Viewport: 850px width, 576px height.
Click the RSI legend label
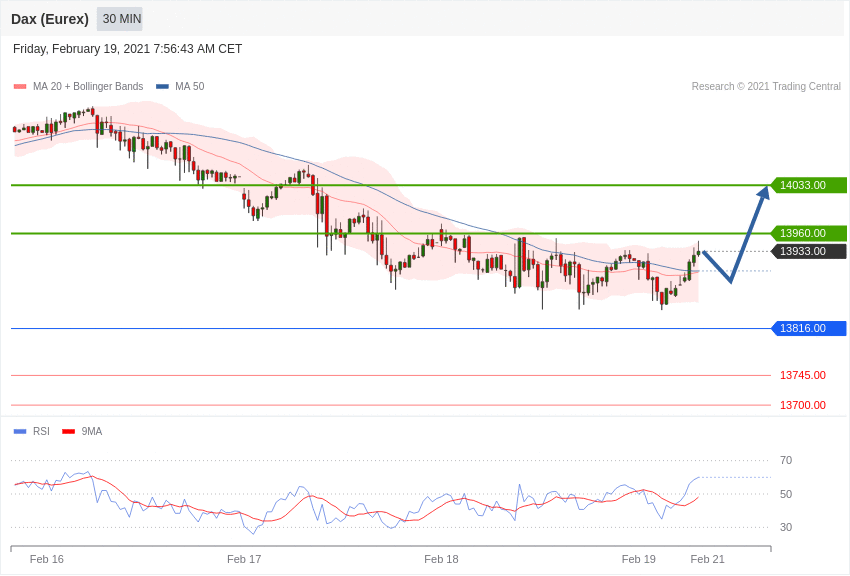tap(41, 431)
